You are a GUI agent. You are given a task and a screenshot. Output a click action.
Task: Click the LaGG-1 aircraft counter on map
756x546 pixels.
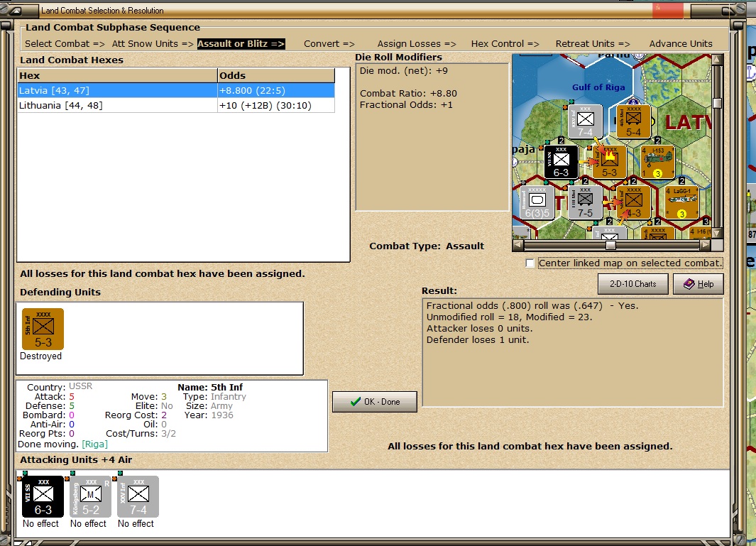pyautogui.click(x=681, y=202)
